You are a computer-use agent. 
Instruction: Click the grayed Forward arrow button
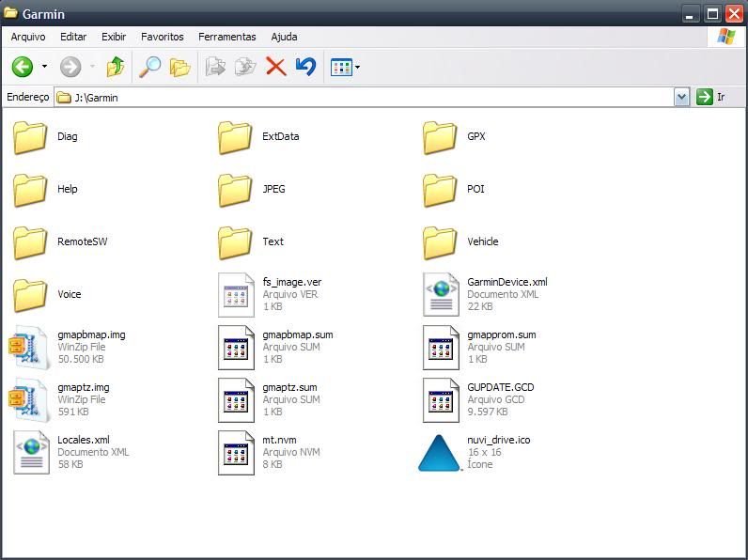[70, 67]
